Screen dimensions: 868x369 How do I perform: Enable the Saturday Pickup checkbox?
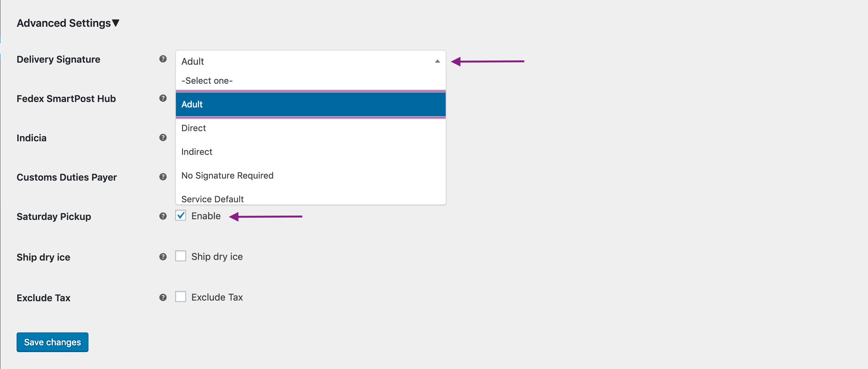point(181,216)
